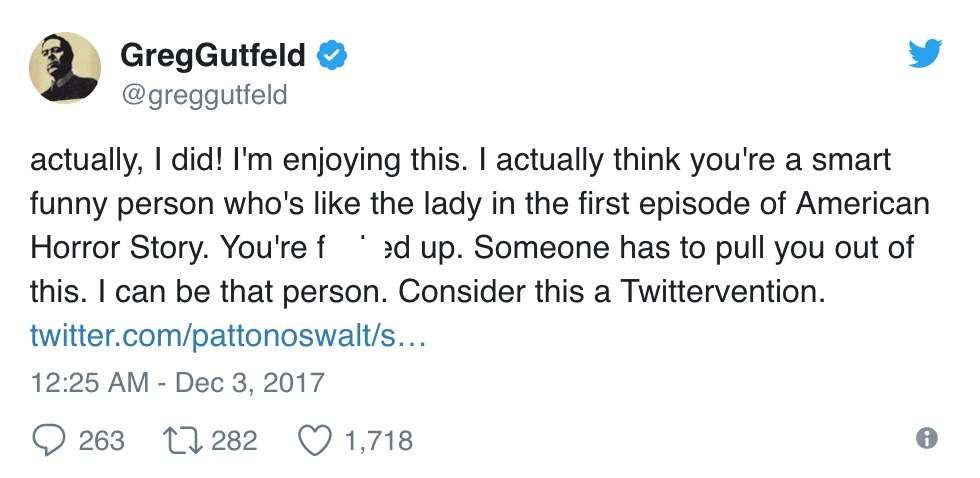This screenshot has width=980, height=478.
Task: Click the blue verified badge
Action: point(331,54)
